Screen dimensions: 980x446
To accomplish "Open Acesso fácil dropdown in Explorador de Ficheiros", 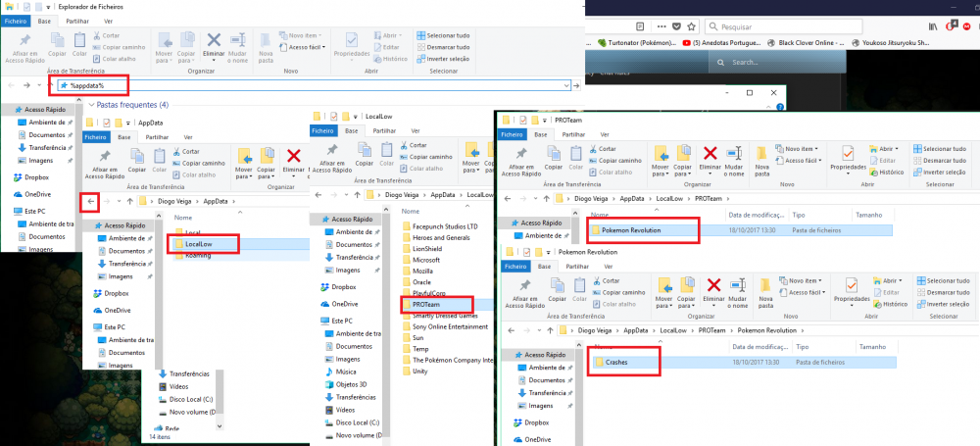I will (x=303, y=47).
